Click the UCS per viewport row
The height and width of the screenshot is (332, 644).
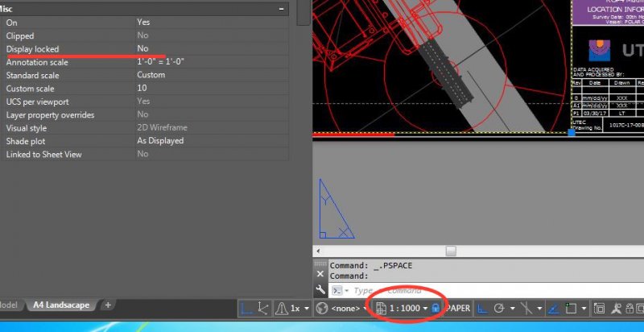(144, 102)
